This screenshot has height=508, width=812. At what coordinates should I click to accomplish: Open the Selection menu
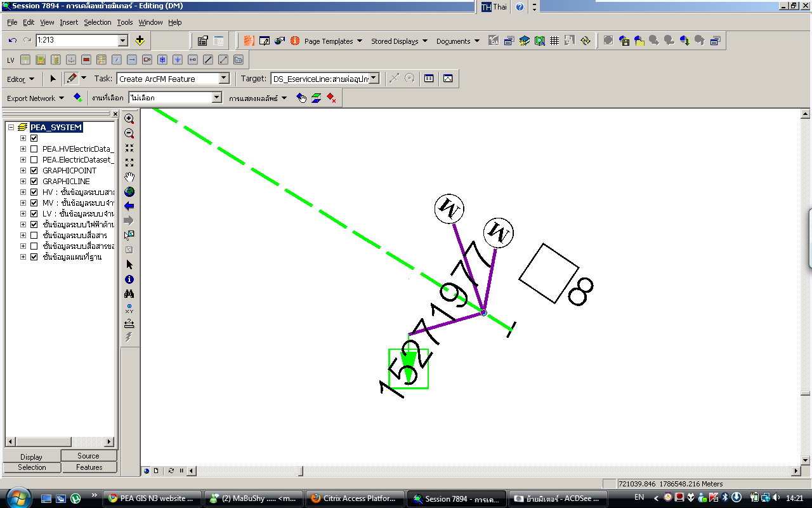tap(98, 22)
